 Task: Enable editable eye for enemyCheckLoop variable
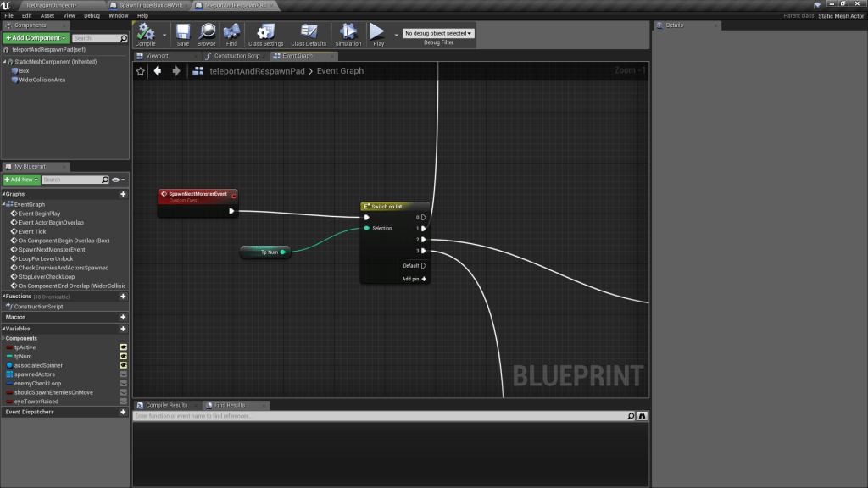[123, 383]
